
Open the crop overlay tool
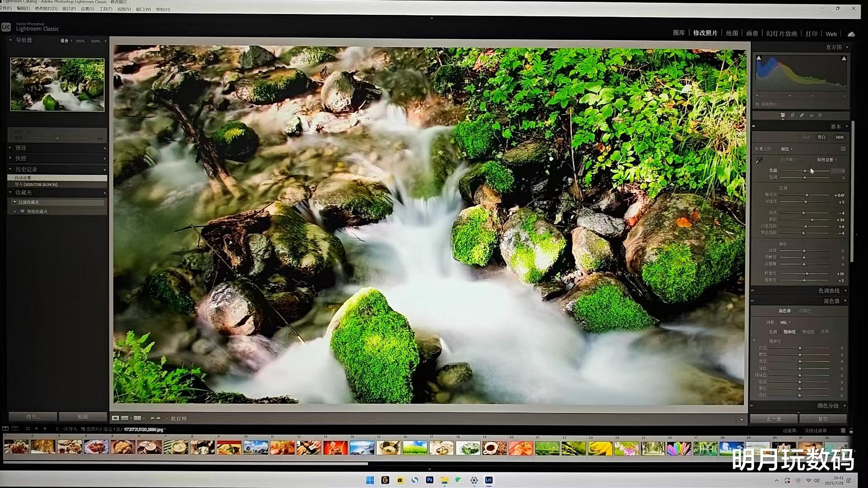(793, 116)
